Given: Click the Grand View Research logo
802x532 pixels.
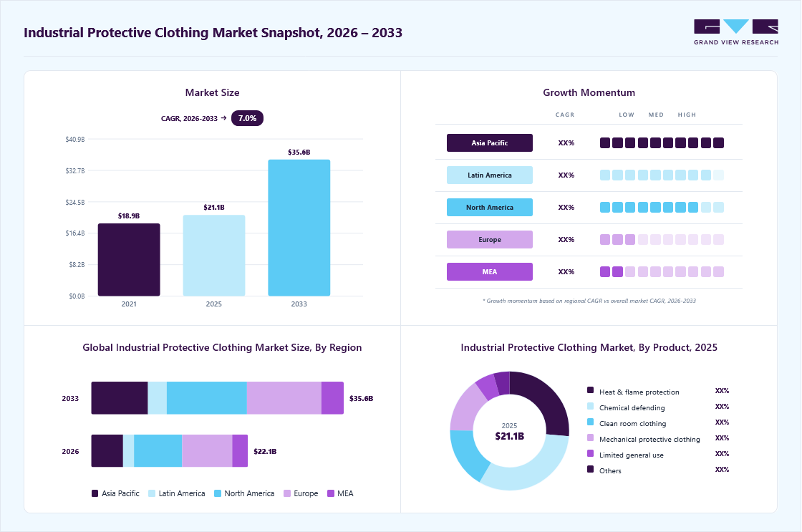Looking at the screenshot, I should 736,32.
